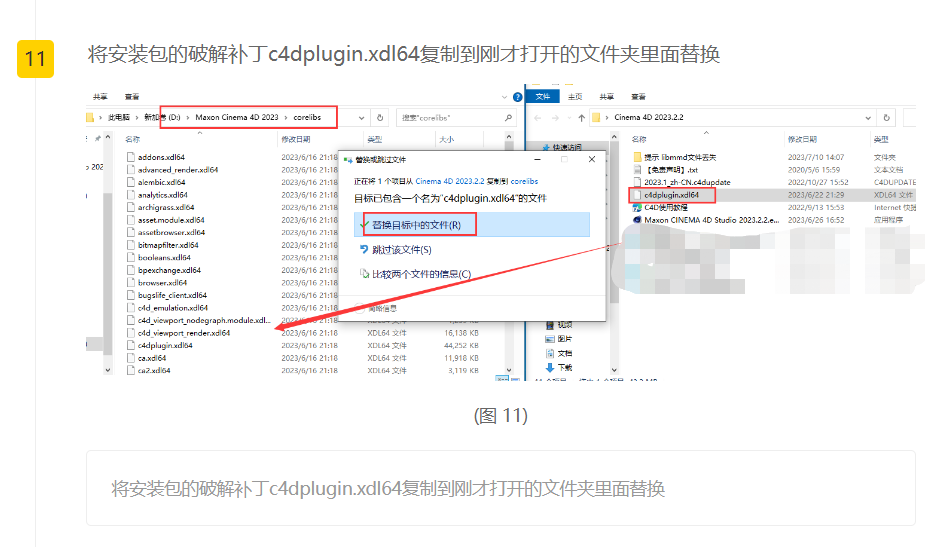Click the search magnifier icon in corelibs search box
Image resolution: width=935 pixels, height=547 pixels.
(x=508, y=118)
